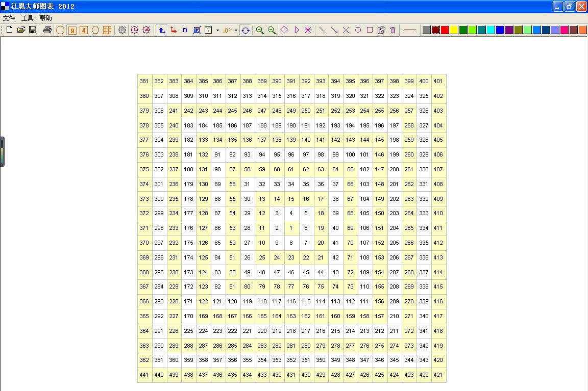Click the new file icon
The image size is (588, 391).
[9, 30]
